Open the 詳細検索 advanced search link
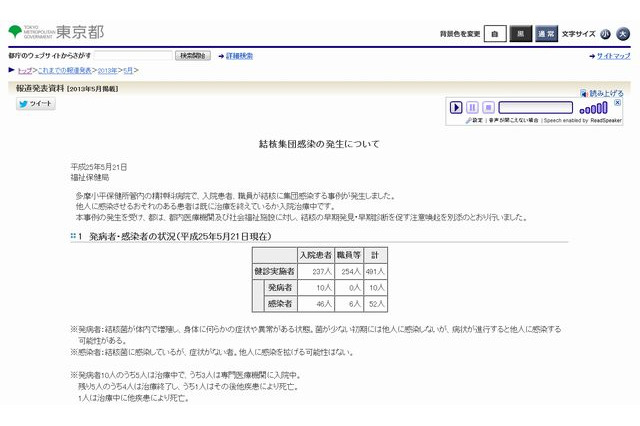This screenshot has height=426, width=640. (x=239, y=56)
